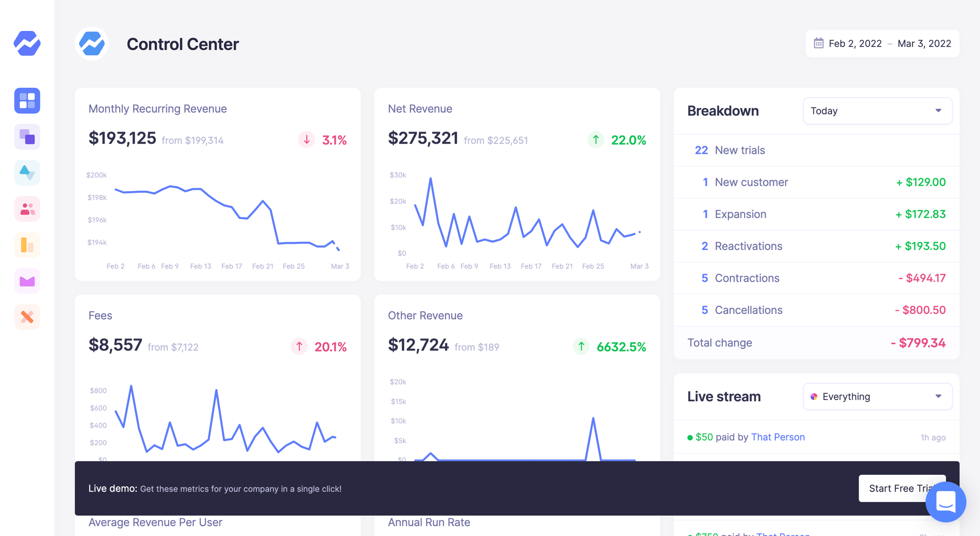
Task: Select the Cancellations breakdown row
Action: pos(816,310)
